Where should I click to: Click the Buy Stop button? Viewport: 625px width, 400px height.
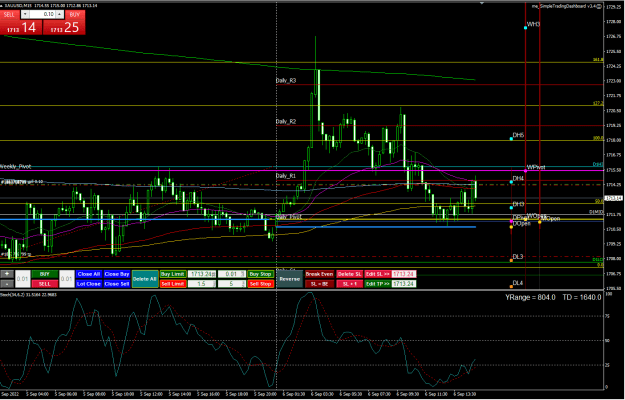(260, 274)
